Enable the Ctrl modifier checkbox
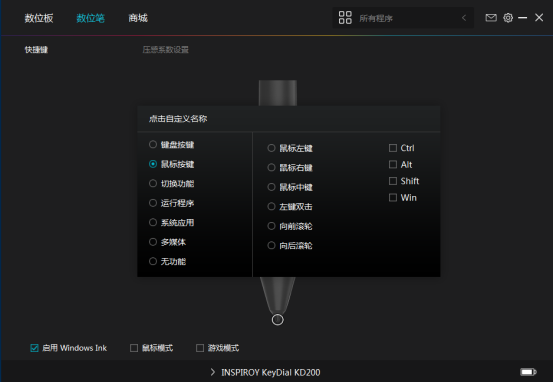This screenshot has width=554, height=382. click(x=393, y=148)
